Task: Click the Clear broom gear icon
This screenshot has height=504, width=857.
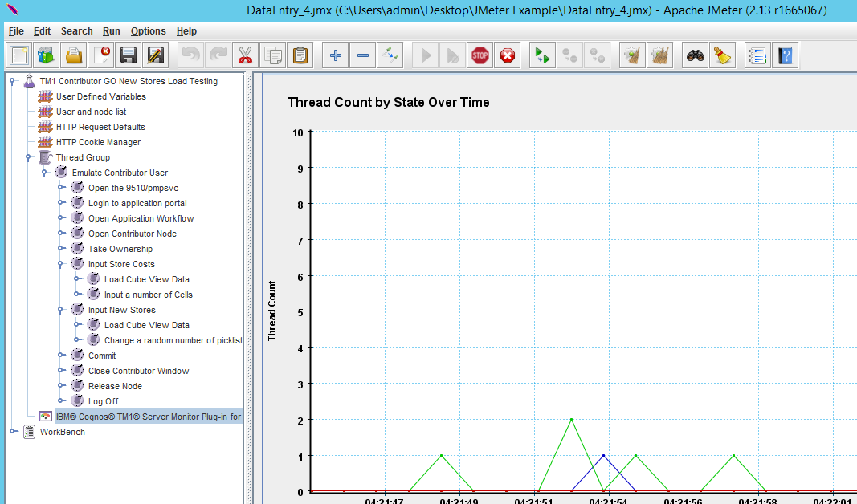Action: coord(632,55)
